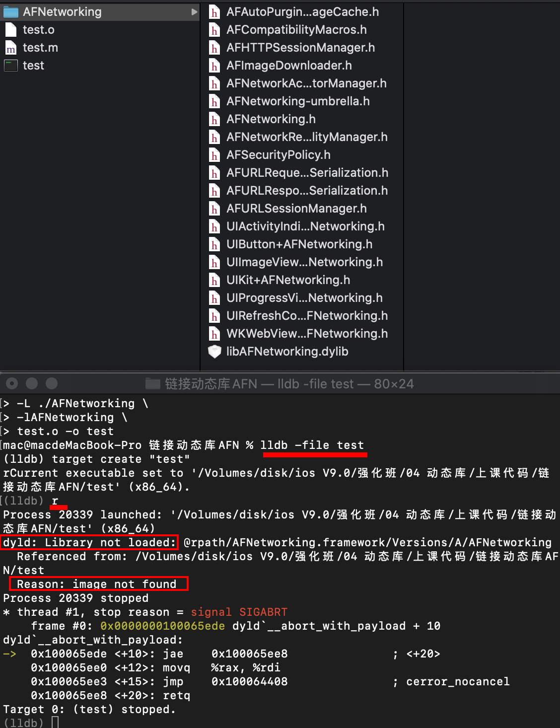Click the AFNetworking folder name
560x728 pixels.
click(62, 12)
